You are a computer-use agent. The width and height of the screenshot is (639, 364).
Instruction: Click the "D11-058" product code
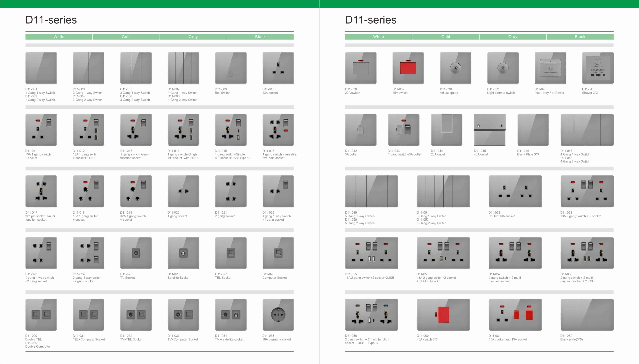coord(566,274)
